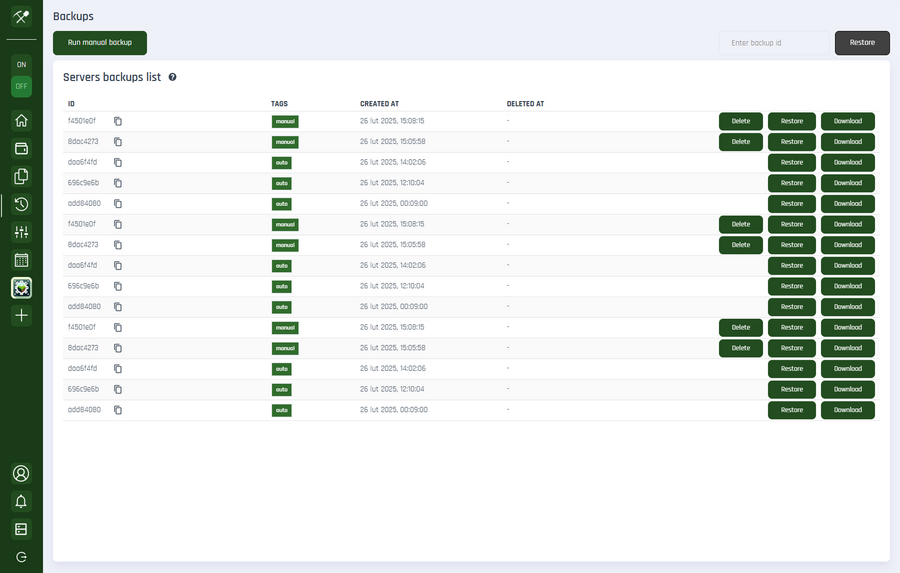This screenshot has width=900, height=573.
Task: Open the sliders settings icon in sidebar
Action: pos(21,232)
